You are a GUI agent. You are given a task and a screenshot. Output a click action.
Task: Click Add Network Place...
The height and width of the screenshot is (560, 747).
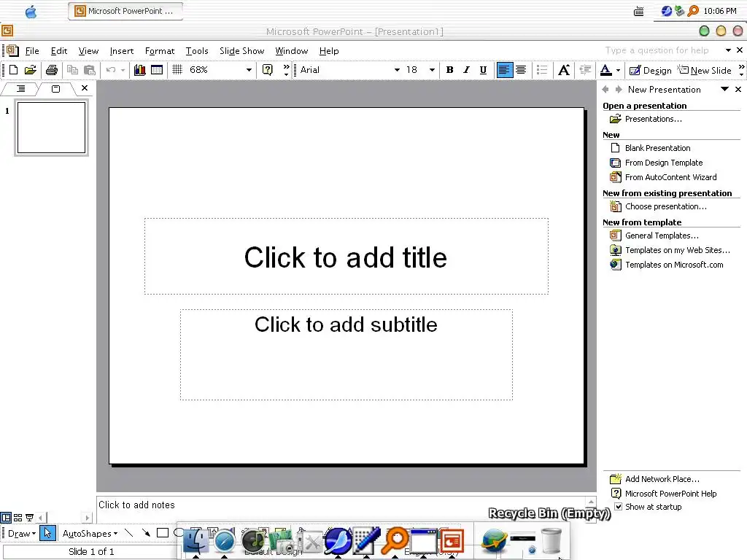[662, 479]
